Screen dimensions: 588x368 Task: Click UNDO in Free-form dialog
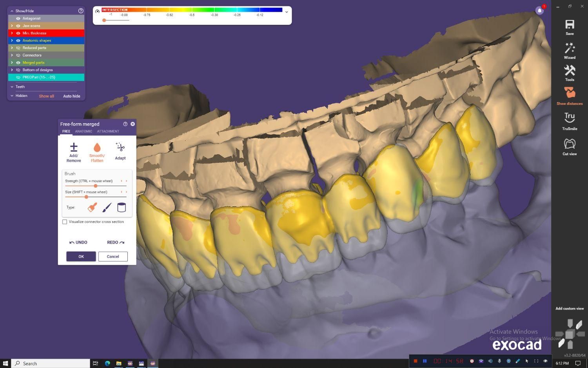(78, 242)
